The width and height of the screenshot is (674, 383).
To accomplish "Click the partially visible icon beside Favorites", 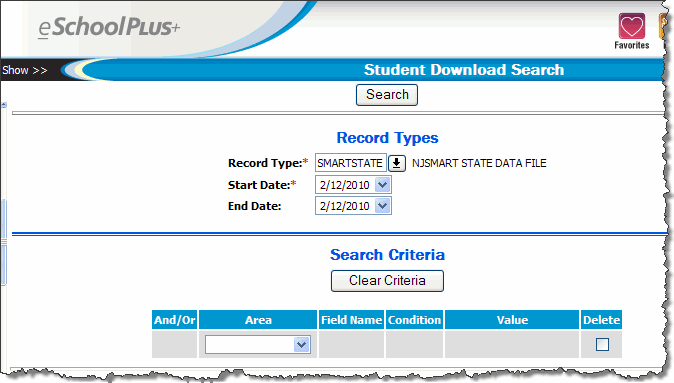I will [662, 26].
